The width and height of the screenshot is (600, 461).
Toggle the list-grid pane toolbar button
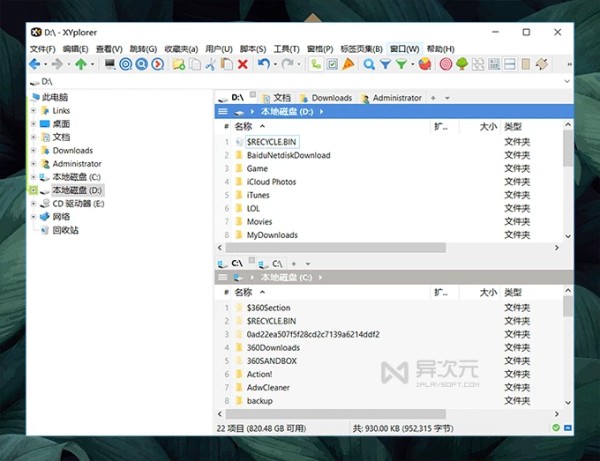[x=494, y=64]
